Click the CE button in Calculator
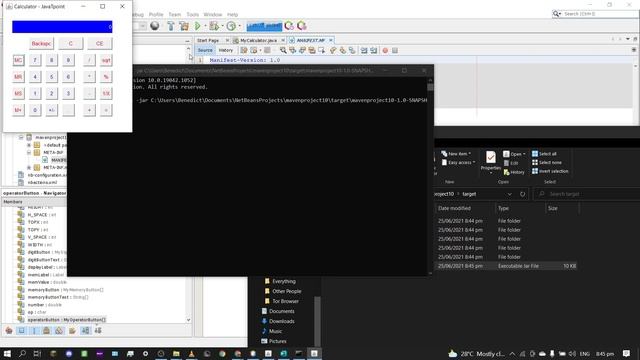640x360 pixels. click(100, 43)
